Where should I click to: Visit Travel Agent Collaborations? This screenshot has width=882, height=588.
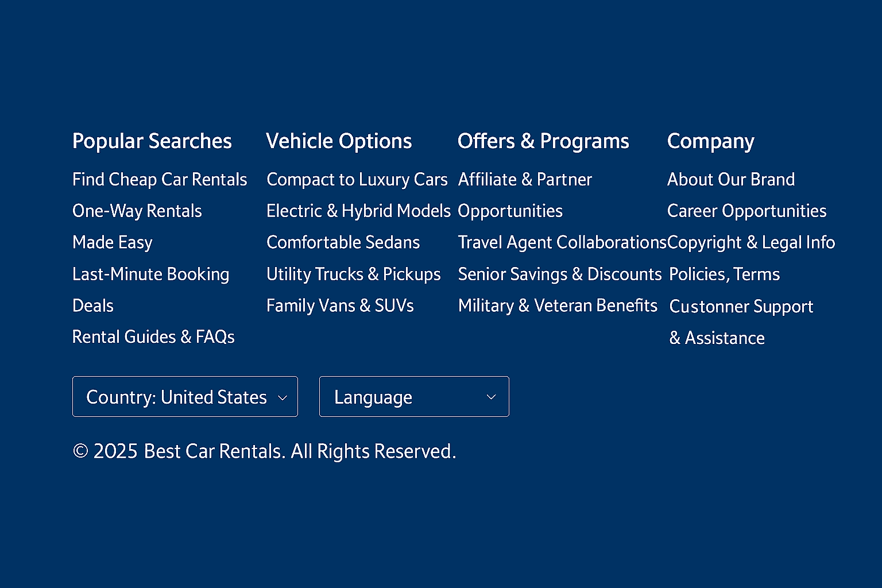pos(562,243)
